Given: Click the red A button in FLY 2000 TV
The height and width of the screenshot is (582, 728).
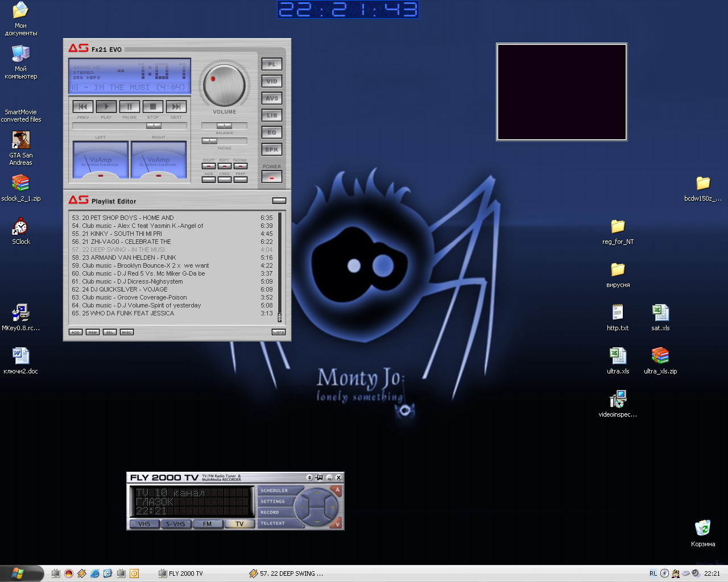Looking at the screenshot, I should coord(337,490).
